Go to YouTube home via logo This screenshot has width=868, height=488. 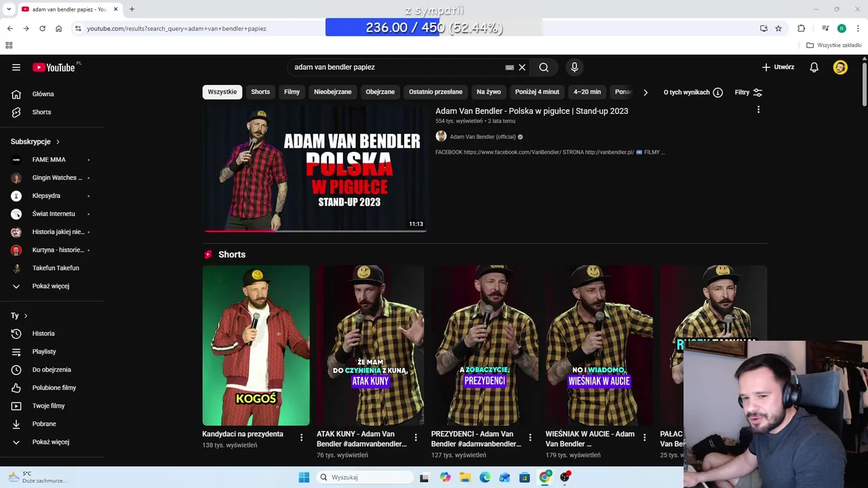54,67
